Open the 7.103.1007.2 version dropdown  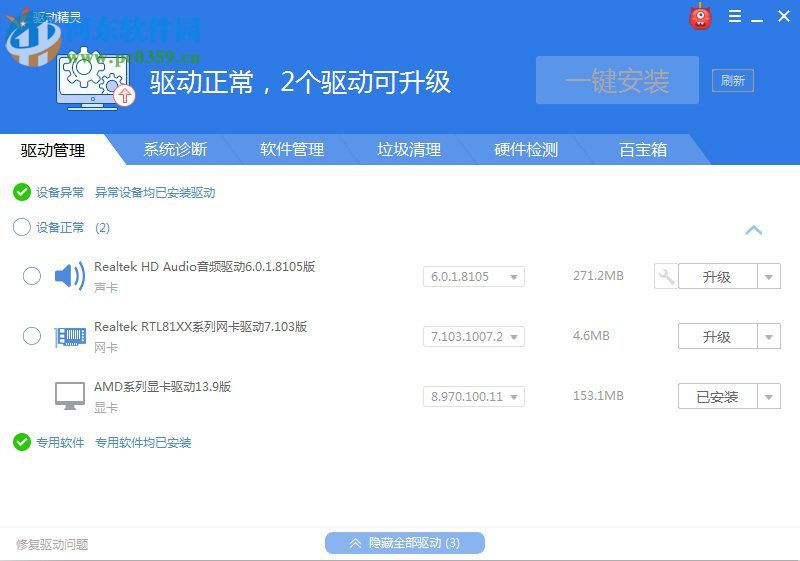[x=474, y=337]
